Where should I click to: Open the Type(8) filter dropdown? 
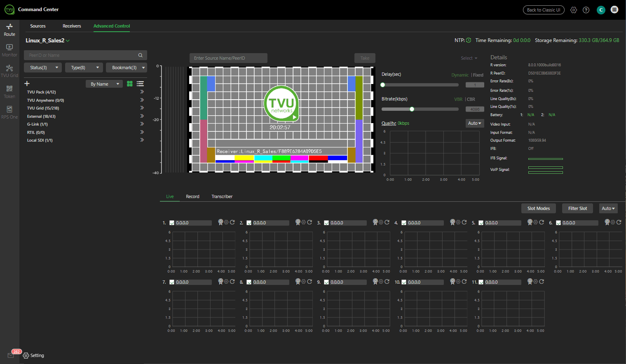click(x=84, y=68)
